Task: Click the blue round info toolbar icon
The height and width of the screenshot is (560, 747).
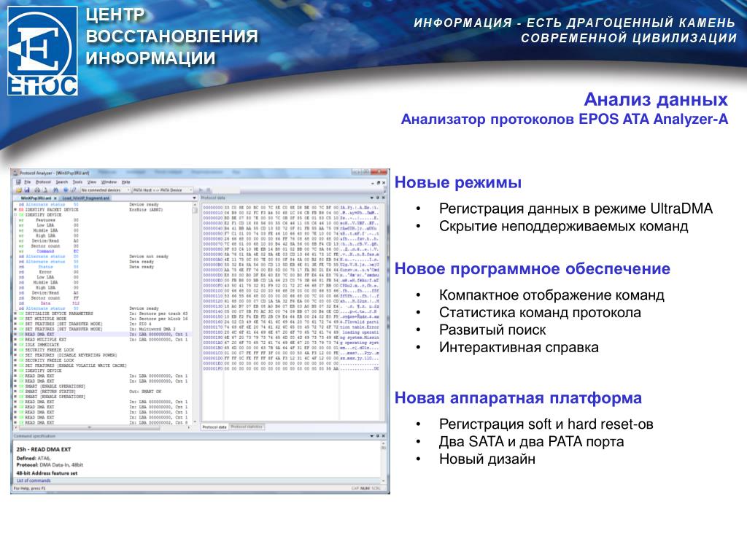Action: point(66,190)
